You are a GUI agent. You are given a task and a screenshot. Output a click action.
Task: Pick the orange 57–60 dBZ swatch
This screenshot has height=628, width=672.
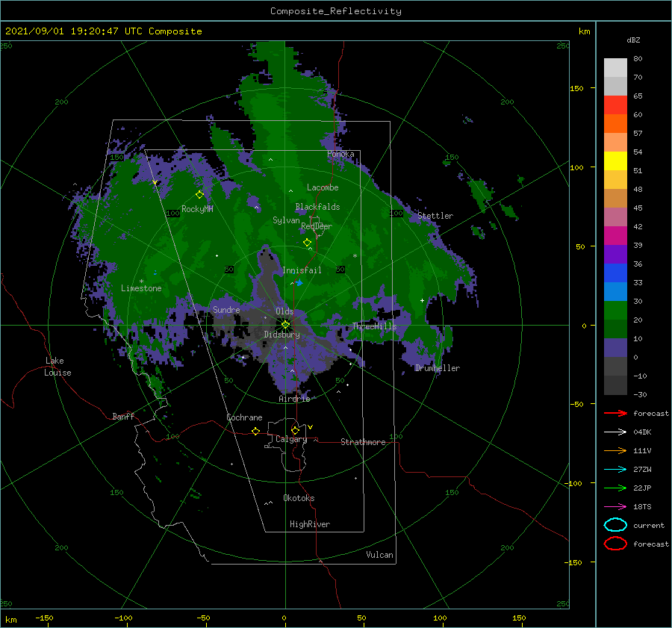pos(615,124)
